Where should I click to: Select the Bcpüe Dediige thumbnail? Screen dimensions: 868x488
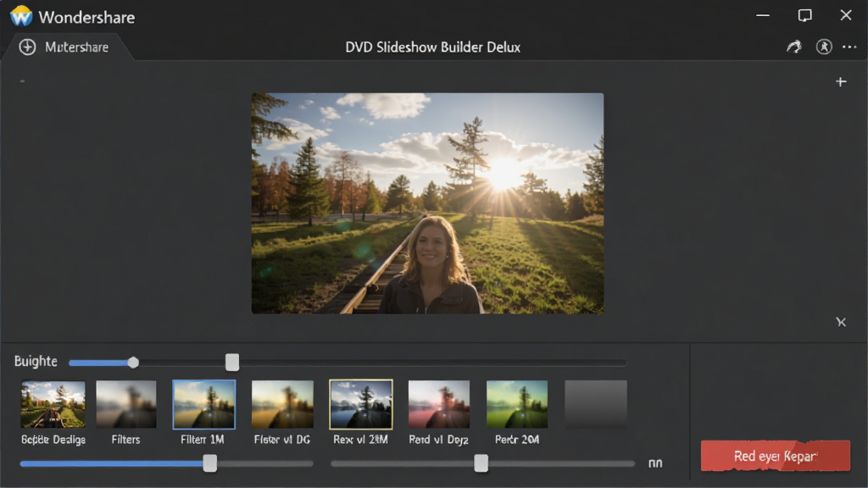coord(53,404)
